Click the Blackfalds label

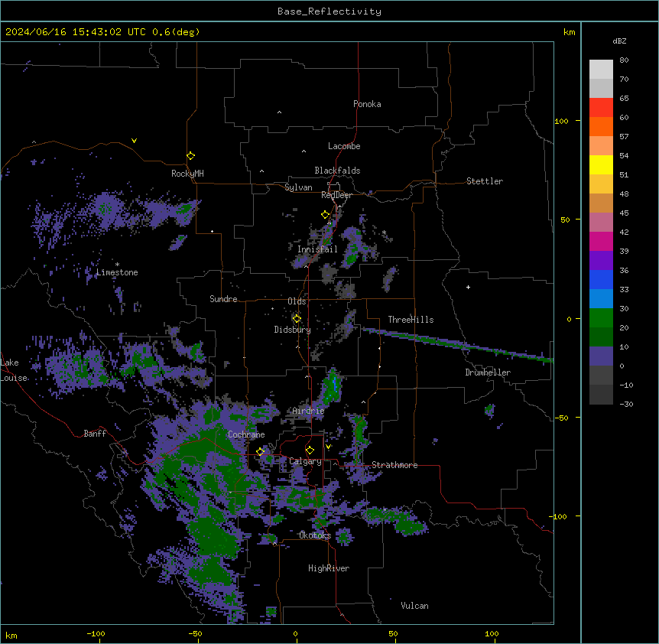(x=337, y=171)
